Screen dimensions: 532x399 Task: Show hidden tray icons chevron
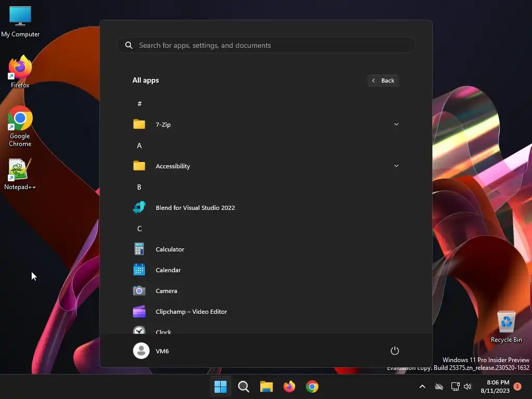(x=422, y=386)
